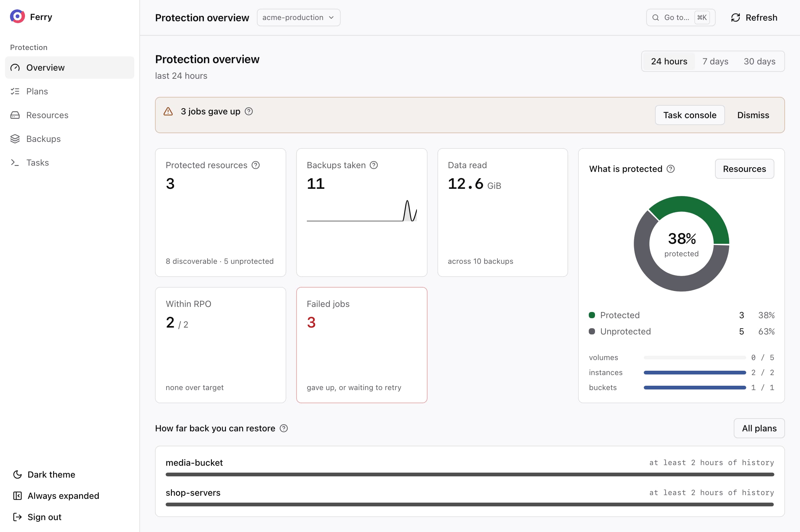Click the media-bucket history bar
This screenshot has width=800, height=532.
(470, 475)
